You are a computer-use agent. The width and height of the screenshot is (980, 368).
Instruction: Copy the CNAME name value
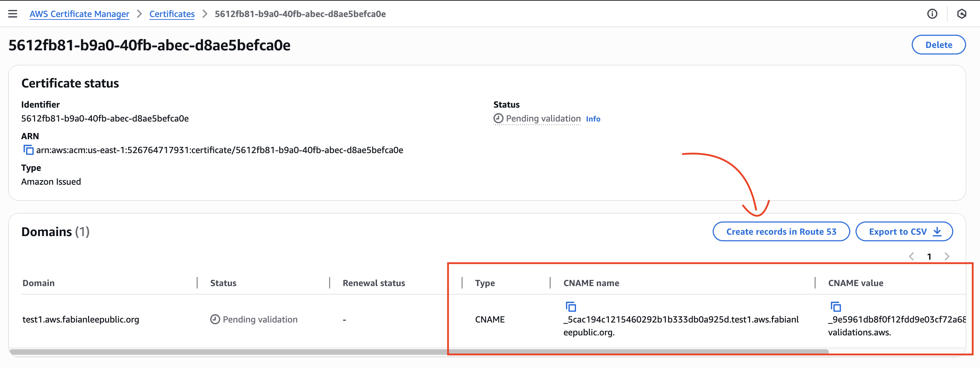click(571, 307)
